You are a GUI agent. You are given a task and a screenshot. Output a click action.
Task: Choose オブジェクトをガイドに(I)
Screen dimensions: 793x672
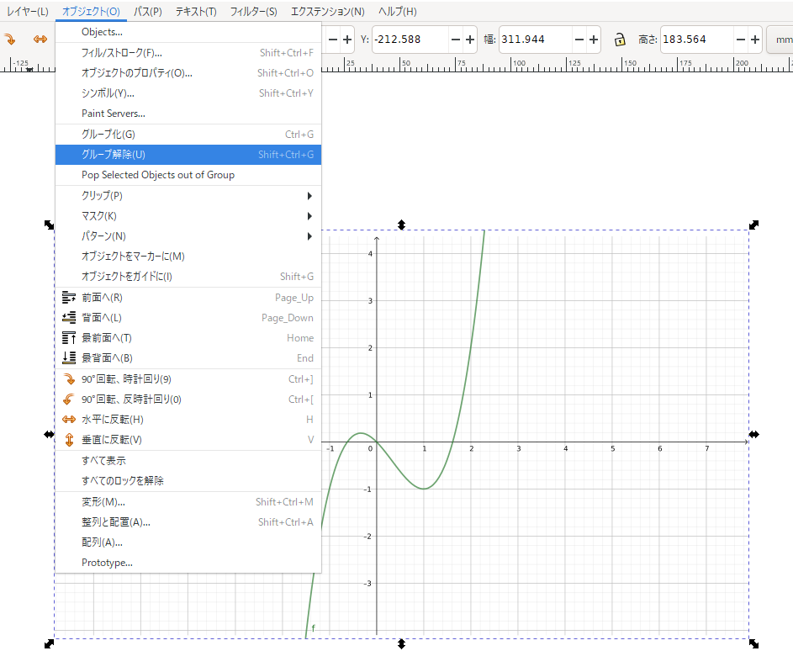[x=188, y=277]
